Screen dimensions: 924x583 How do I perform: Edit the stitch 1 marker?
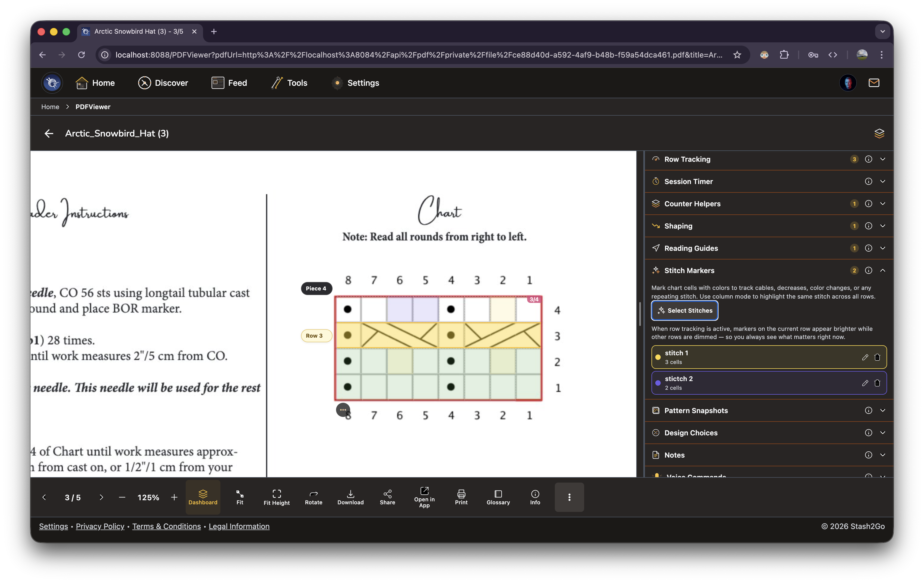point(865,357)
